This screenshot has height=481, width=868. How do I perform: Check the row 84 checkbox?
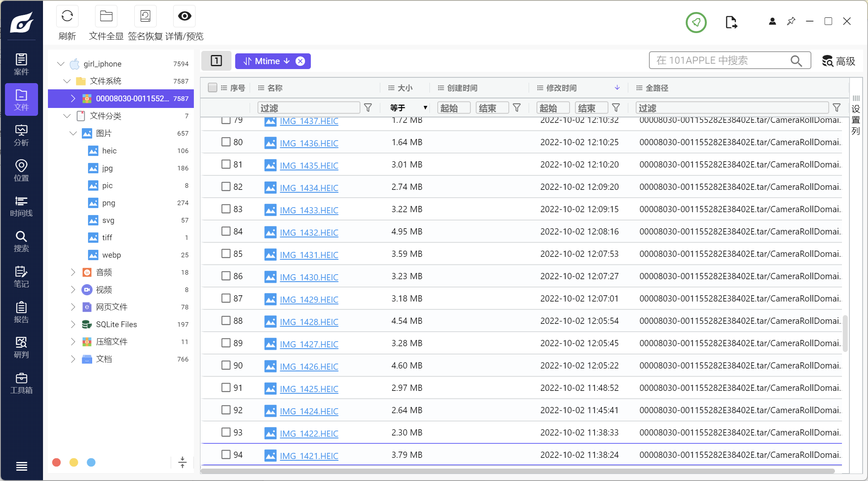226,231
